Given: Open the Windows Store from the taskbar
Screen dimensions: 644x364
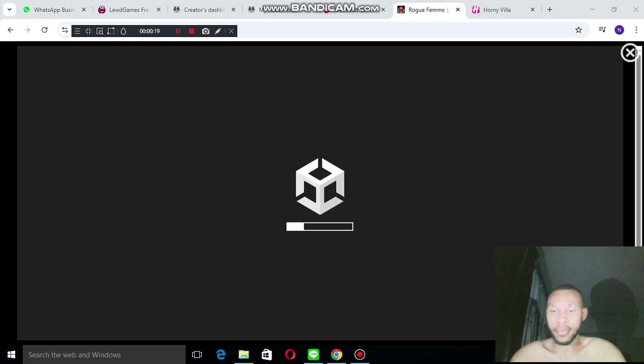Looking at the screenshot, I should pyautogui.click(x=267, y=355).
